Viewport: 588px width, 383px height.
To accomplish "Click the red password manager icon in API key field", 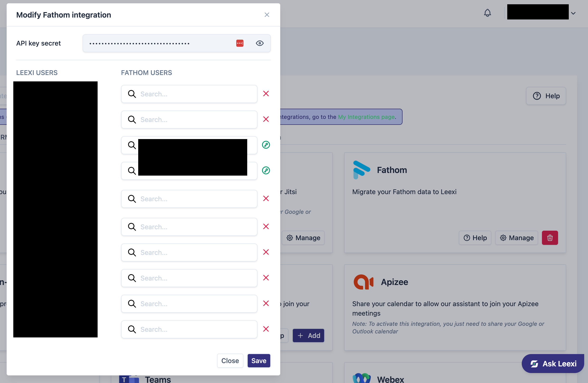I will (240, 43).
